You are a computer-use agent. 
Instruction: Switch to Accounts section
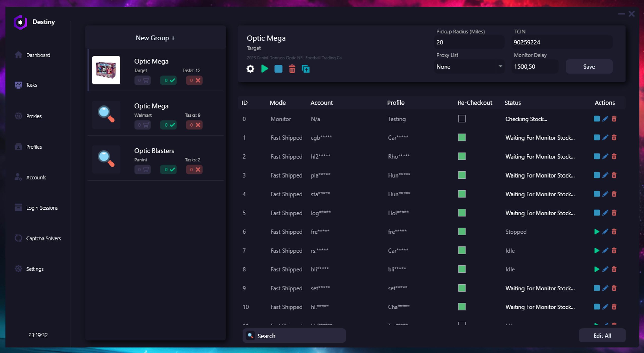click(x=30, y=177)
